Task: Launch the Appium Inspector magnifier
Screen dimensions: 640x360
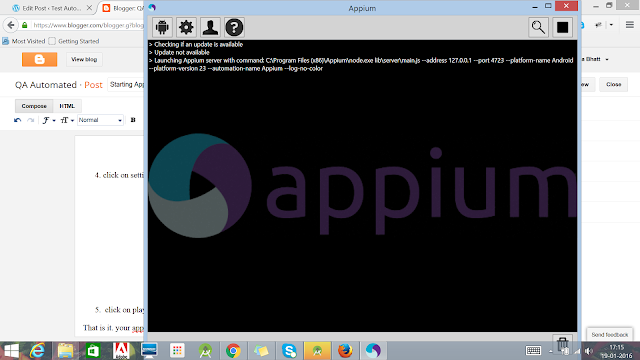Action: pos(538,27)
